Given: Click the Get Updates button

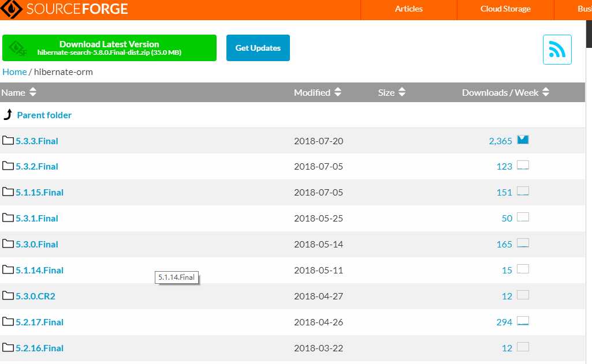Looking at the screenshot, I should coord(258,48).
